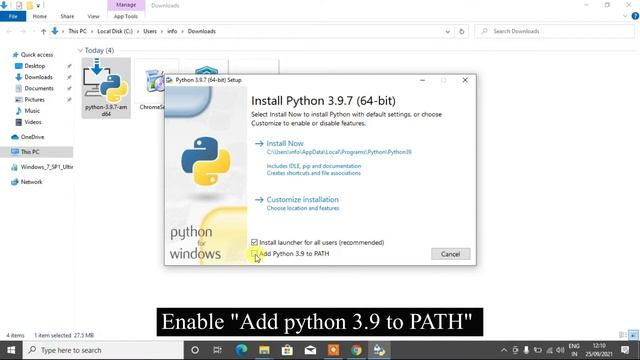The height and width of the screenshot is (360, 640).
Task: Click the Search Downloads field
Action: point(555,31)
